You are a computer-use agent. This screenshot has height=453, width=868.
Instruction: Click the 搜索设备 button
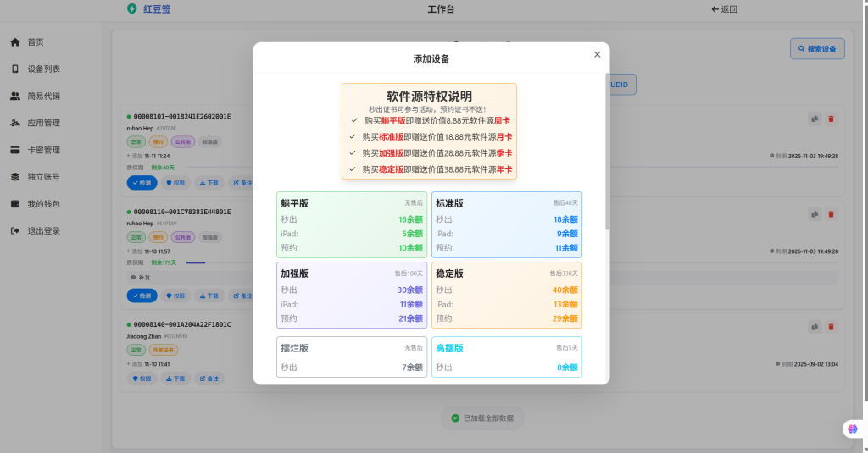817,48
